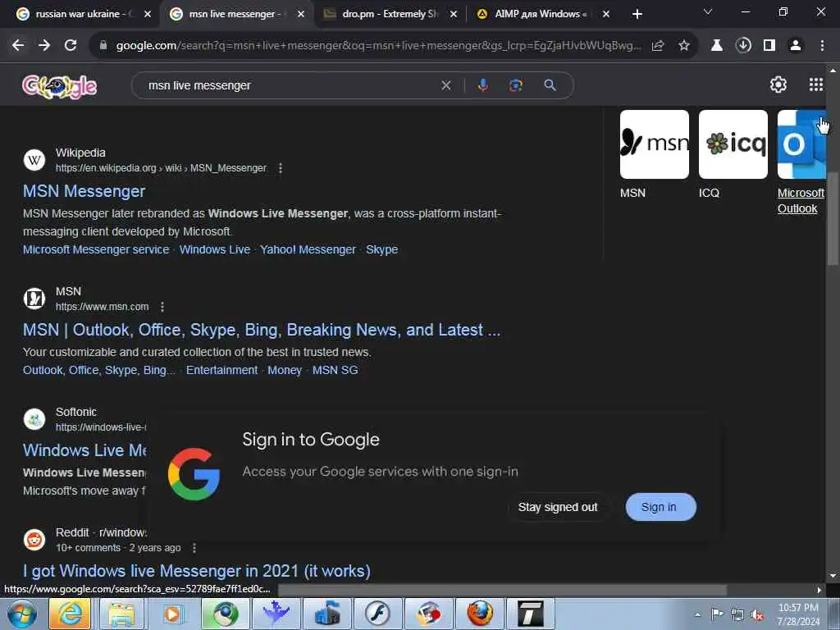Select the ICQ logo thumbnail

733,144
